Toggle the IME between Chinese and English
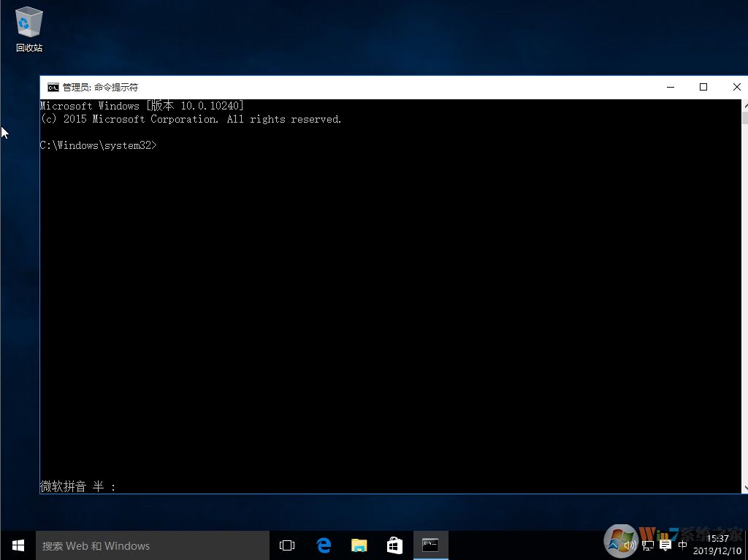This screenshot has height=560, width=748. tap(682, 545)
